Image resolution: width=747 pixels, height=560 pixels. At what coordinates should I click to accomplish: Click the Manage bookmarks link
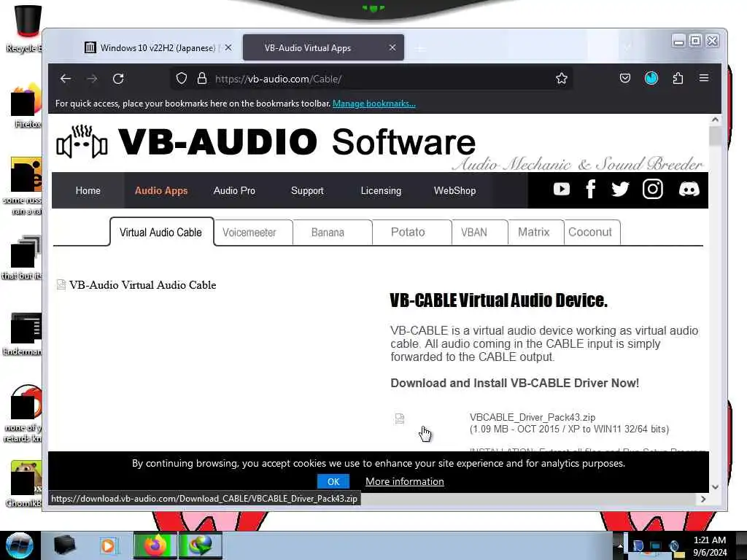pos(374,104)
